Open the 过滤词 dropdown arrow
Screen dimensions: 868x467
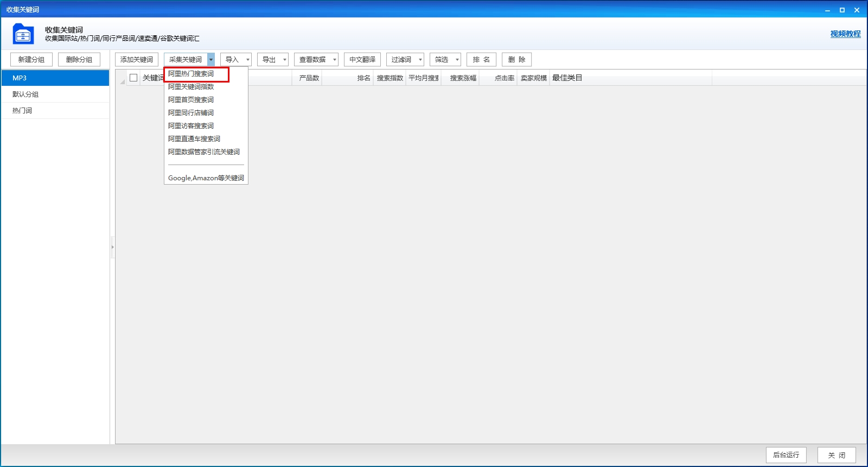tap(420, 60)
